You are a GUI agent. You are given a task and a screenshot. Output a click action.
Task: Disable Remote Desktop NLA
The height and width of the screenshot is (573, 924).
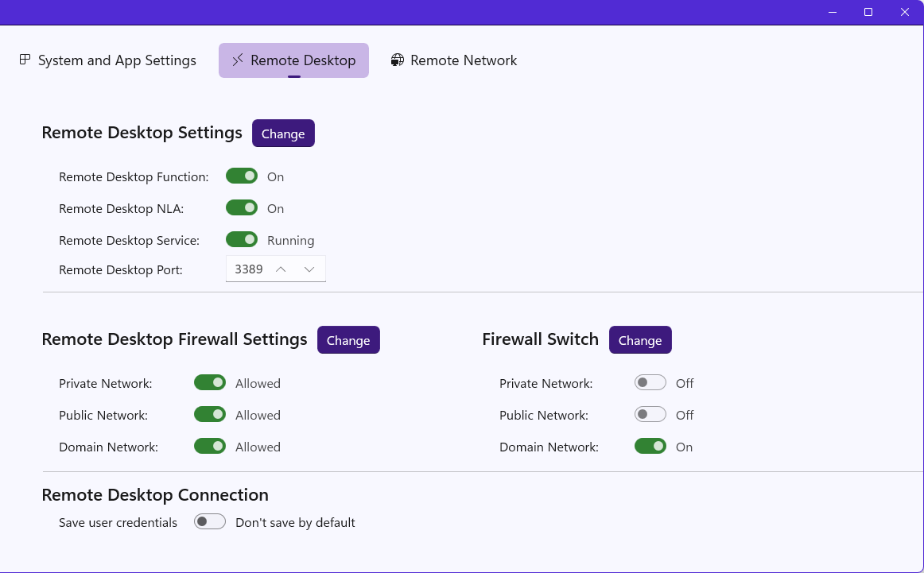[242, 207]
